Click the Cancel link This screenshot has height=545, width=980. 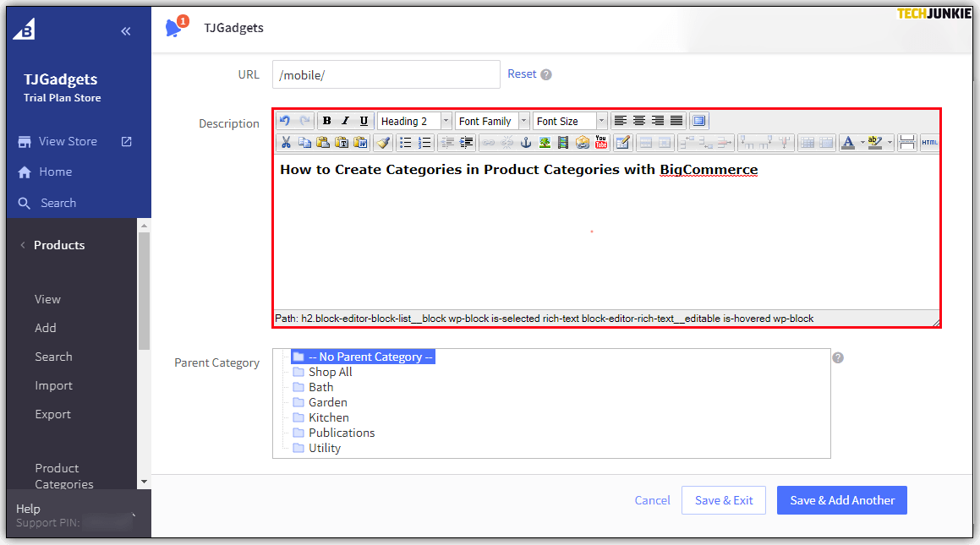point(652,500)
